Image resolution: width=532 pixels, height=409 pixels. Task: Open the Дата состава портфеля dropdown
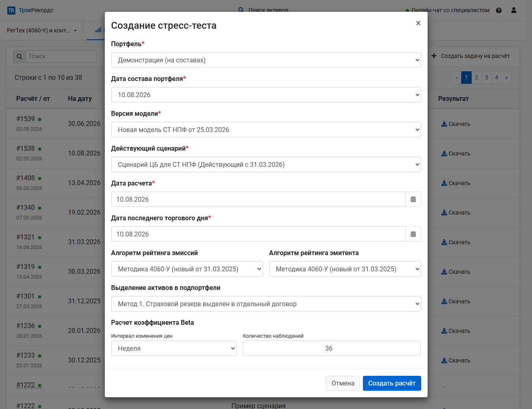click(x=266, y=95)
